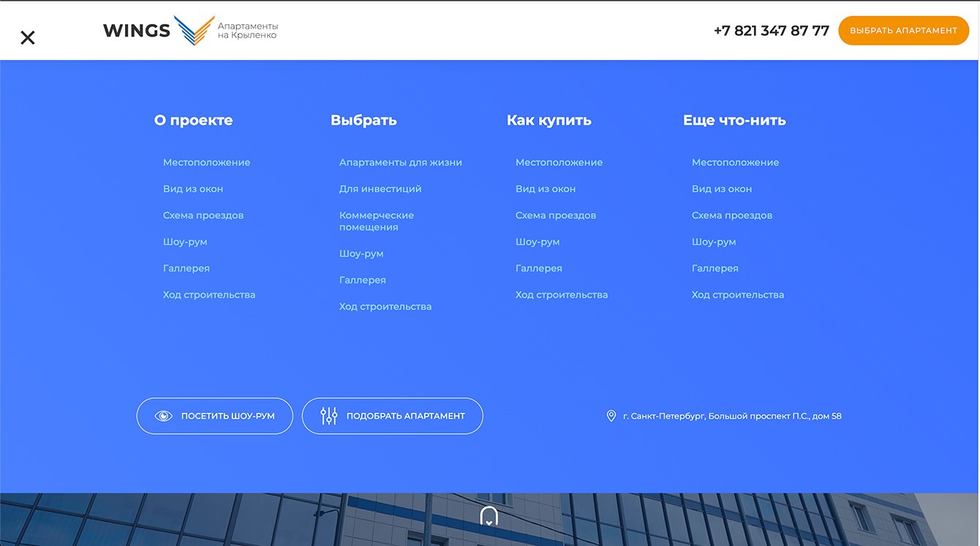Open Шоу-рум under Как купить
This screenshot has height=546, width=980.
pyautogui.click(x=538, y=242)
